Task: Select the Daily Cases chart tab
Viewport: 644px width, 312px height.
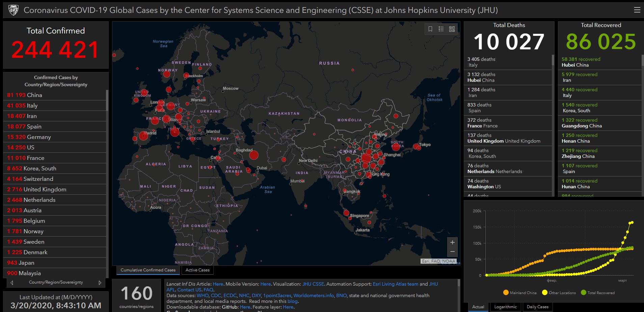Action: tap(537, 307)
